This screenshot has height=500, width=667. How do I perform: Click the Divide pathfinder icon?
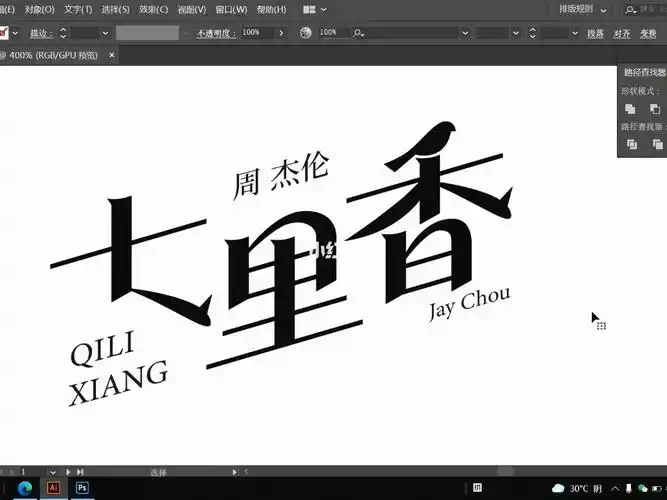pos(632,145)
